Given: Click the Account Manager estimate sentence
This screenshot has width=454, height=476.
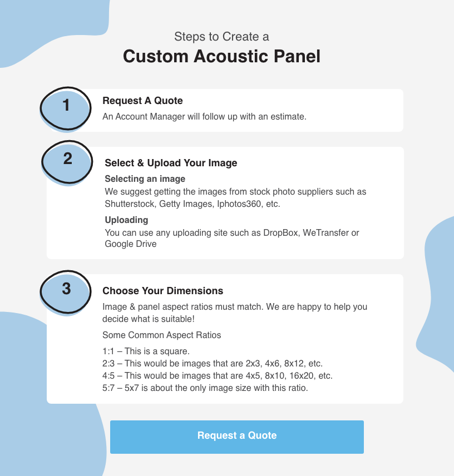Looking at the screenshot, I should pos(204,117).
